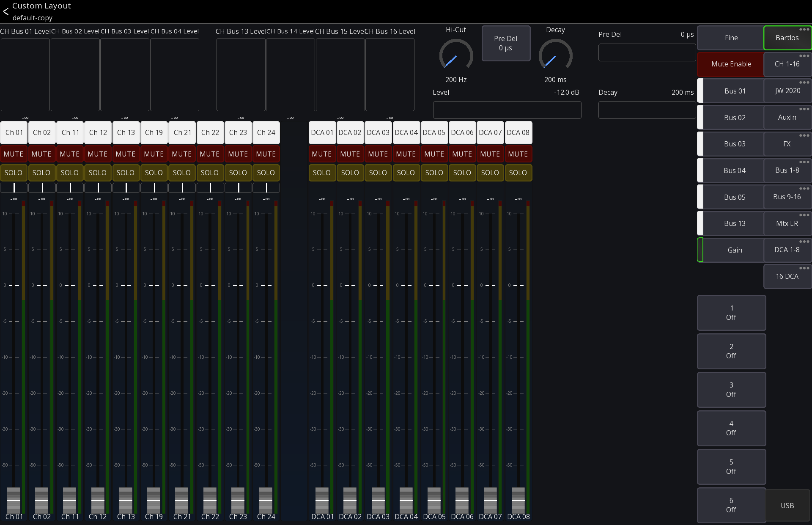Screen dimensions: 812x525
Task: Click the DCA 07 fader handle
Action: 490,500
